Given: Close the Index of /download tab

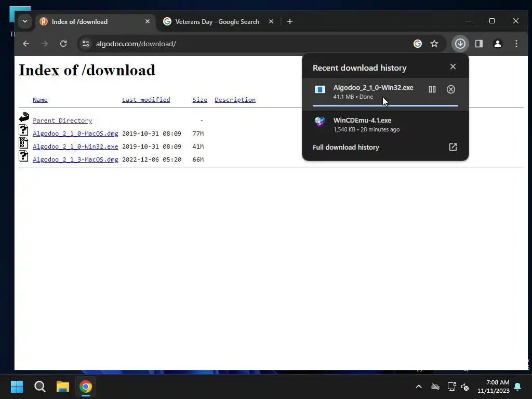Looking at the screenshot, I should [x=148, y=21].
